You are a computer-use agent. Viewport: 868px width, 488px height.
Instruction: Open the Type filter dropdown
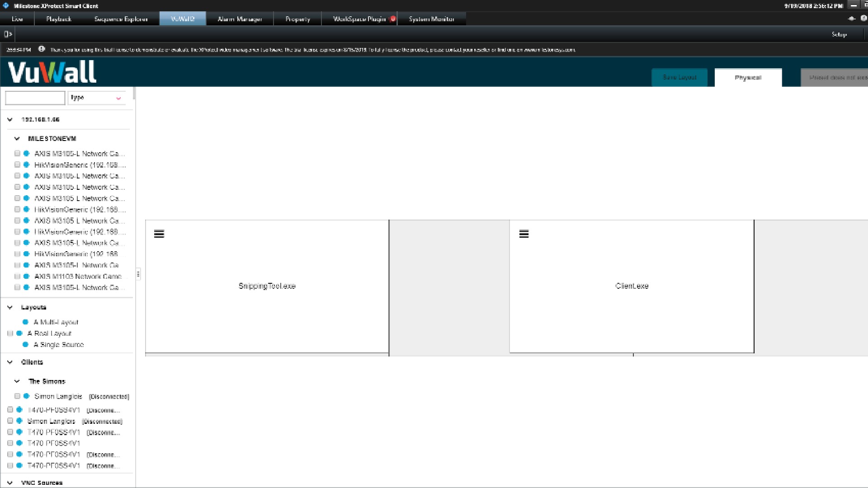point(96,98)
